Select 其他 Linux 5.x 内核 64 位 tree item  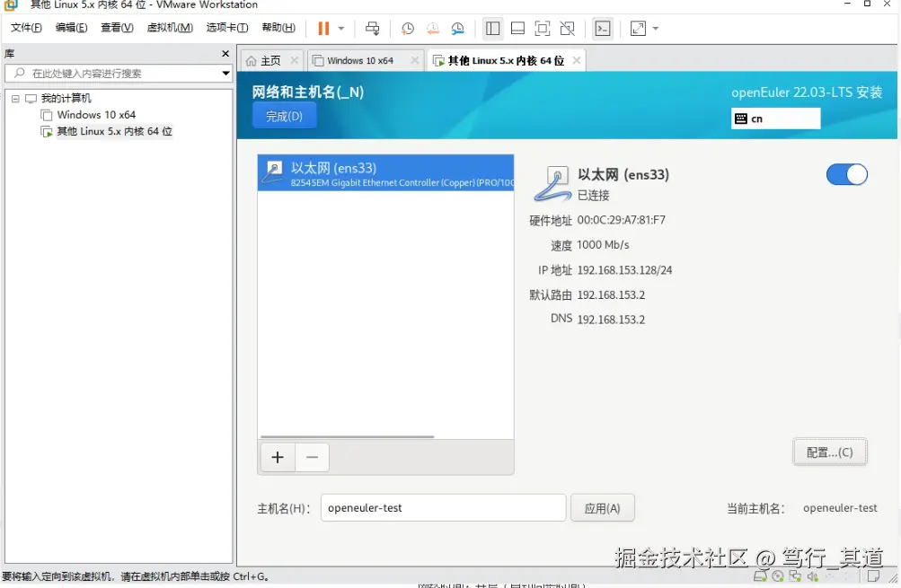(114, 131)
